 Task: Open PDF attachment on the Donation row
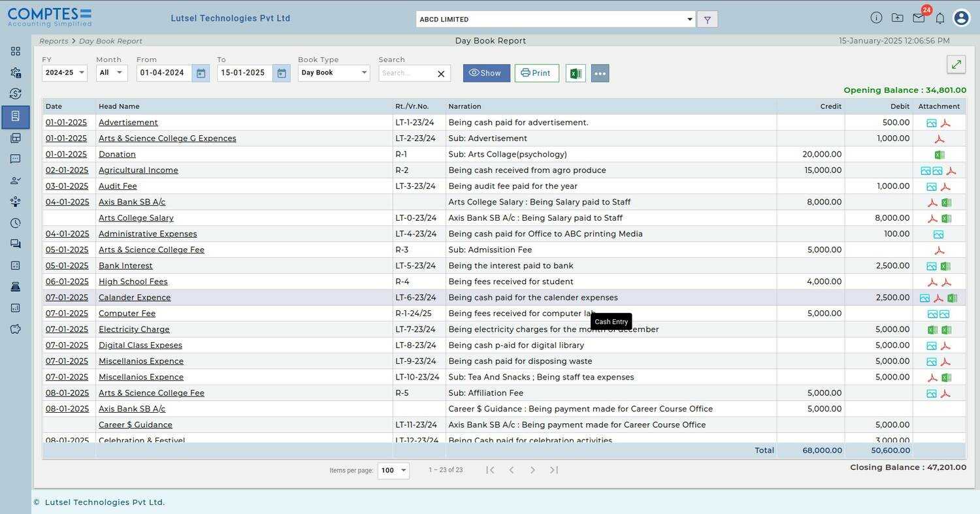pyautogui.click(x=939, y=155)
